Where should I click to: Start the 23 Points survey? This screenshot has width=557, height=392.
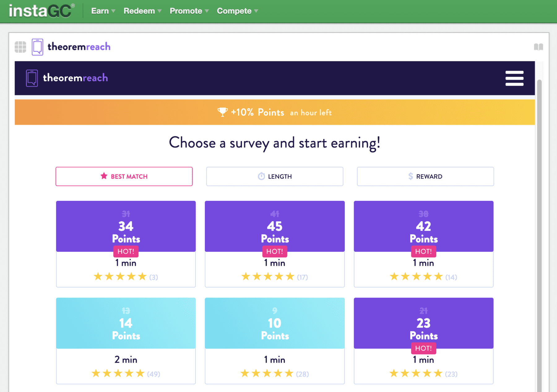tap(424, 341)
